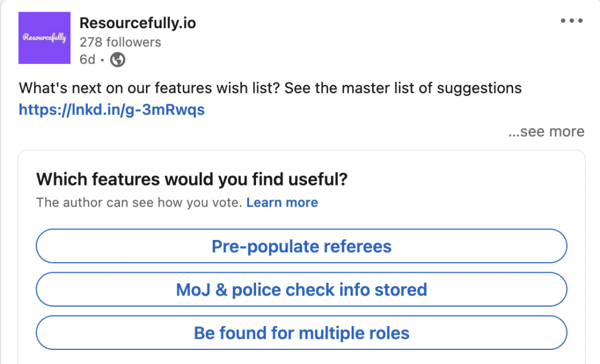Click the poll question heading text
The image size is (600, 364).
[192, 179]
